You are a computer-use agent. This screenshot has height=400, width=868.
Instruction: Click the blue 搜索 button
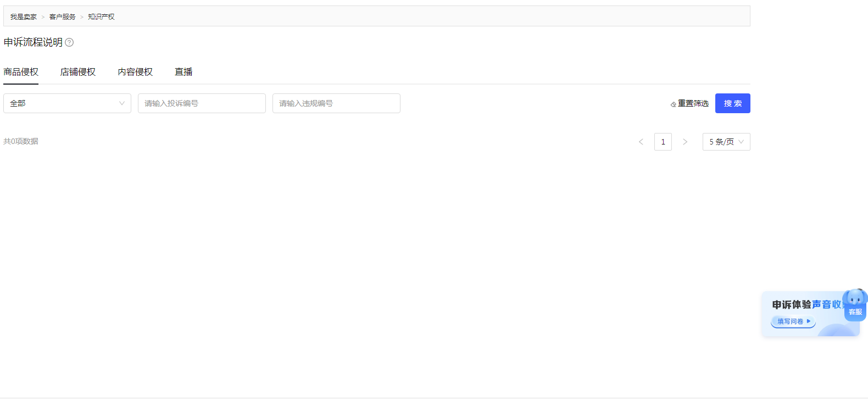coord(733,103)
